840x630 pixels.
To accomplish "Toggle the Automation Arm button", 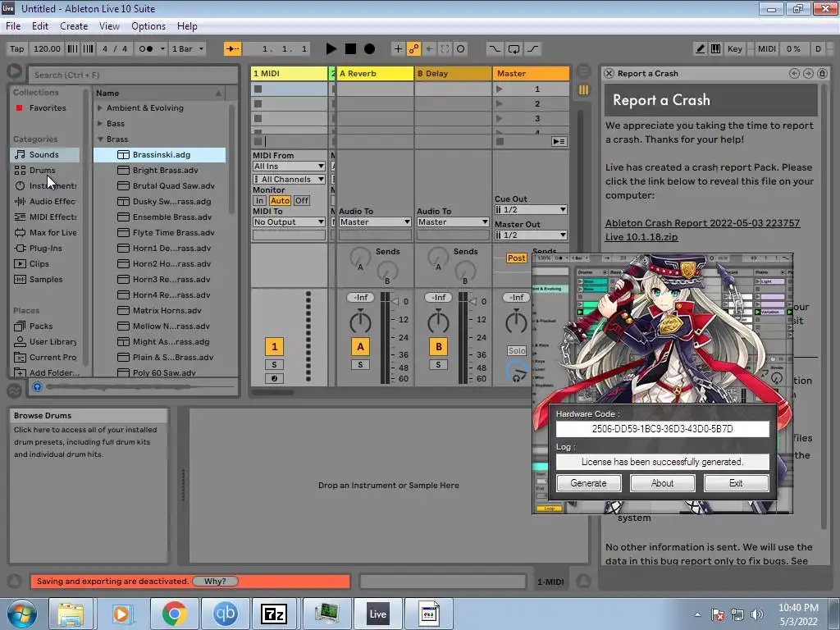I will point(413,48).
